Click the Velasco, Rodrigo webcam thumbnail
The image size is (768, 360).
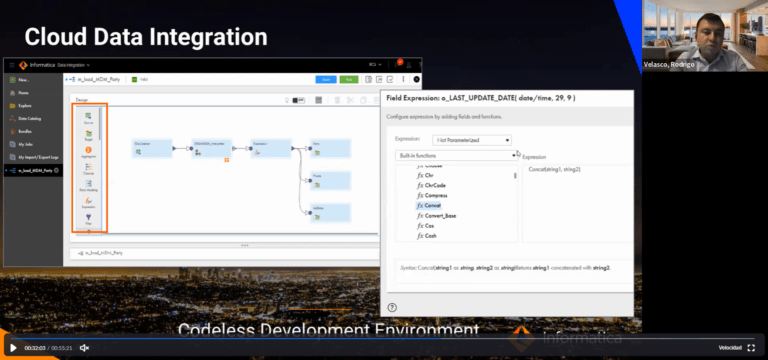coord(705,36)
